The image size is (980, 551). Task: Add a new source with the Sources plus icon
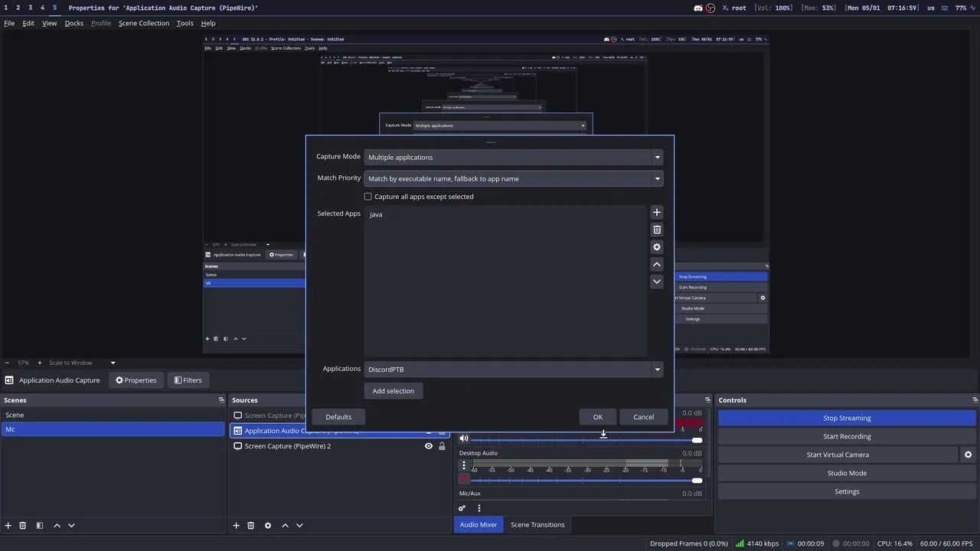click(x=237, y=526)
